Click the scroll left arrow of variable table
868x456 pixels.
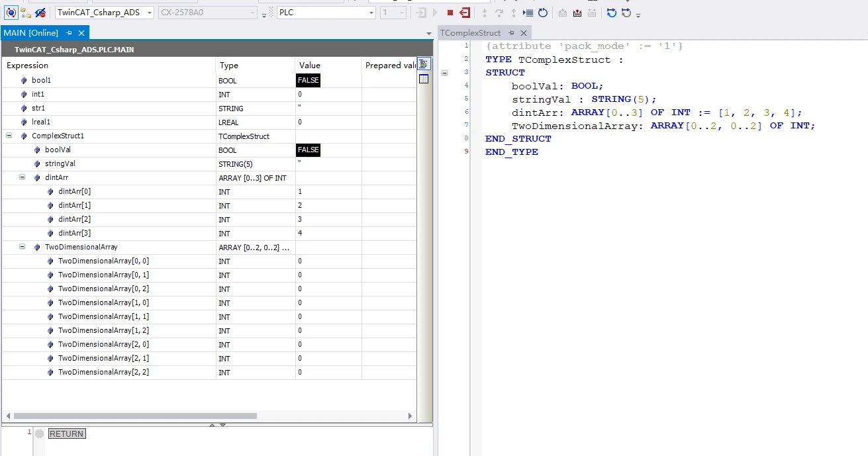[x=7, y=416]
